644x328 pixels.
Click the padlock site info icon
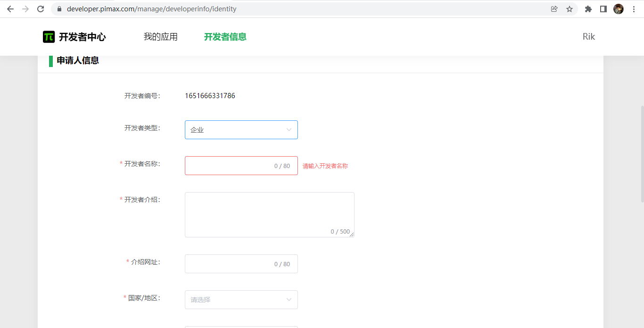point(59,9)
